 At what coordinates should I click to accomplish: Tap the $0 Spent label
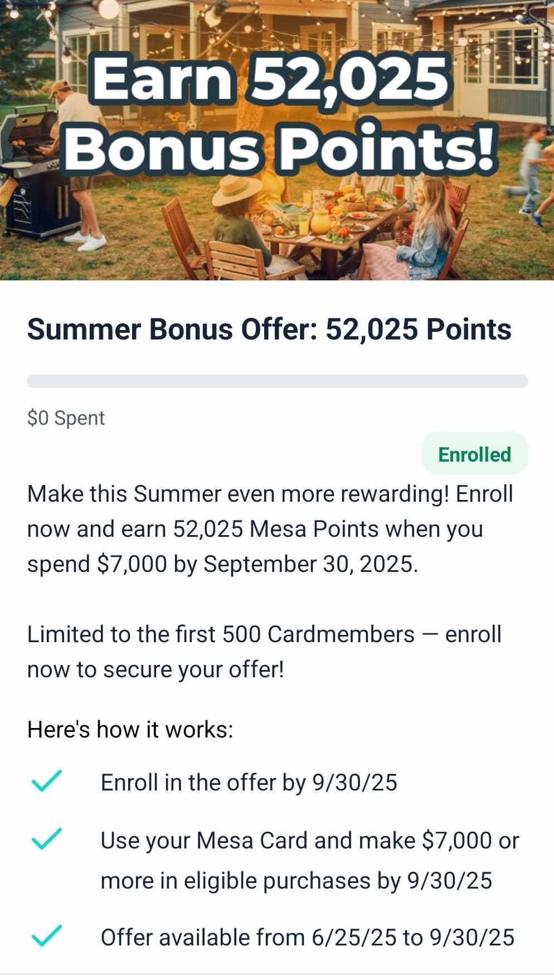click(66, 418)
